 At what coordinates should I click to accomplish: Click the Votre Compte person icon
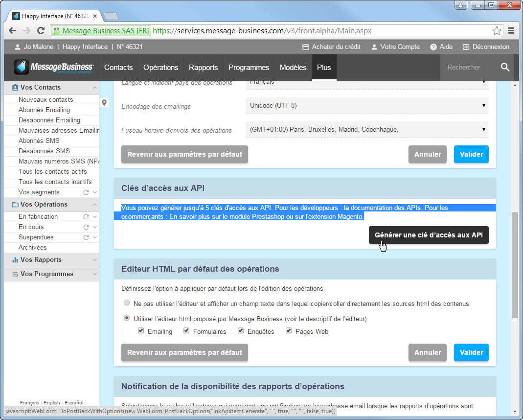tap(374, 47)
